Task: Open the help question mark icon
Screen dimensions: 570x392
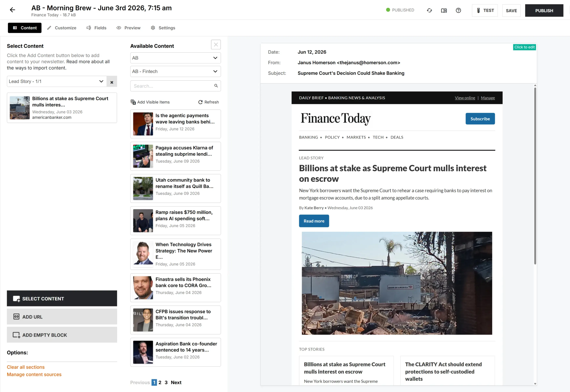Action: 458,10
